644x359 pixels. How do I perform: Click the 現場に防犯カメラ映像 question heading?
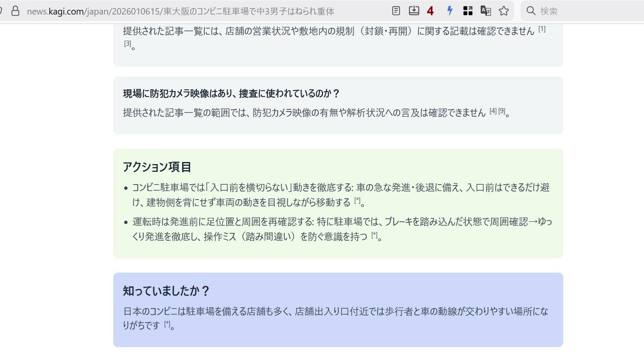tap(231, 94)
